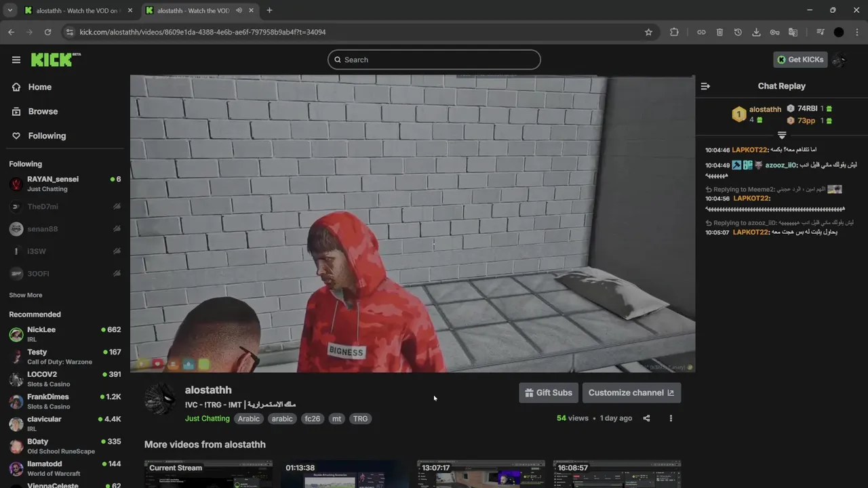This screenshot has width=868, height=488.
Task: Open Testy's Call of Duty stream
Action: click(x=65, y=357)
